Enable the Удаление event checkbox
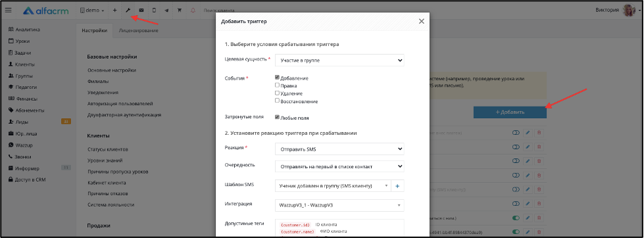This screenshot has height=238, width=644. point(277,93)
